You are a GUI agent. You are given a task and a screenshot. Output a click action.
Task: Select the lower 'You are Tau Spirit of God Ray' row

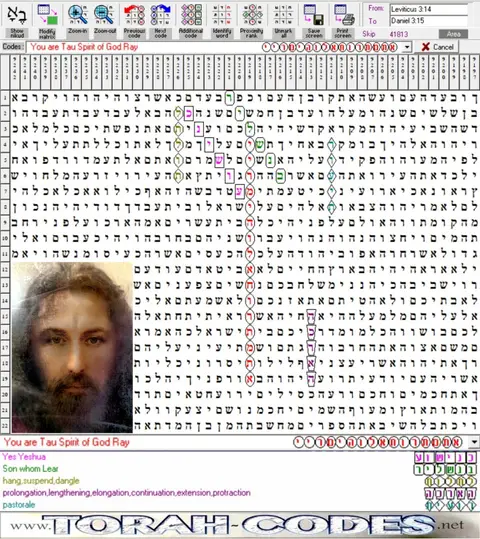click(235, 442)
